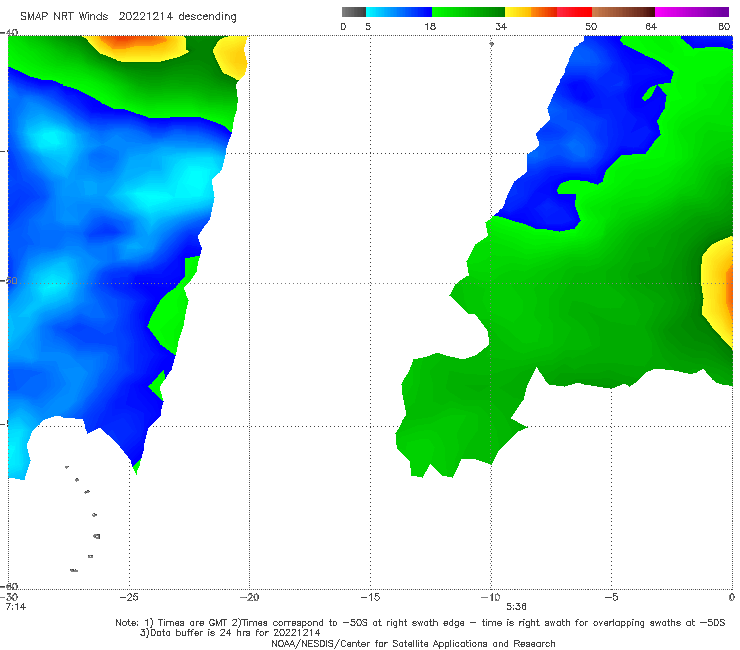Screen dimensions: 740x650
Task: Select the gray segment of the color bar
Action: [x=353, y=12]
